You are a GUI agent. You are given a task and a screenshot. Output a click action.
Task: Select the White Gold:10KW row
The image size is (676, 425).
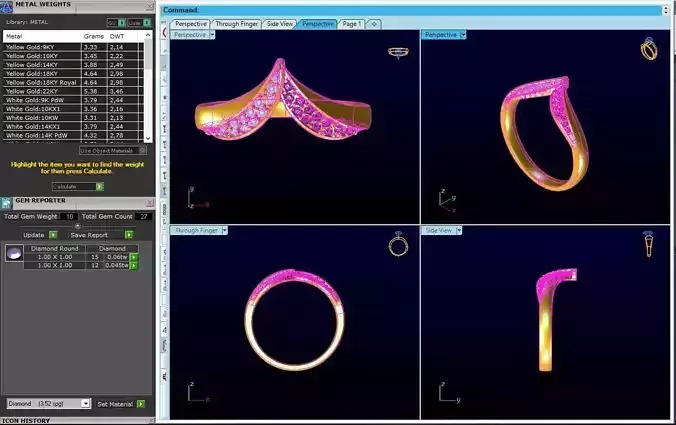(x=73, y=118)
